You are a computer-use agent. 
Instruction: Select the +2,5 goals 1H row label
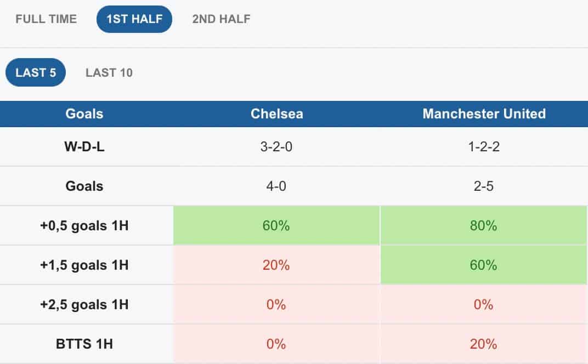click(84, 304)
